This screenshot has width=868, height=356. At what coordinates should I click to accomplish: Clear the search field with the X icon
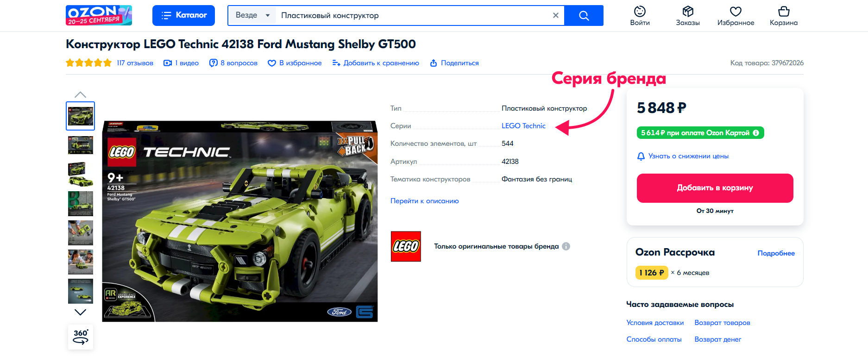pos(555,16)
